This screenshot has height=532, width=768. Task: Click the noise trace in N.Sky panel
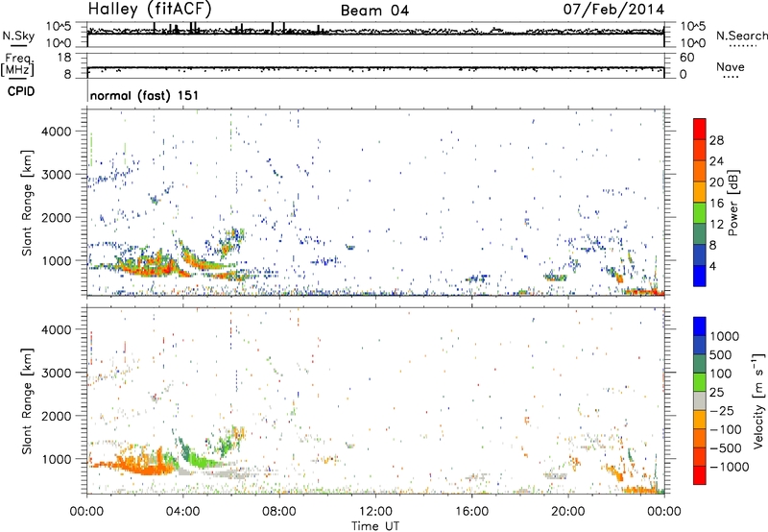tap(375, 32)
